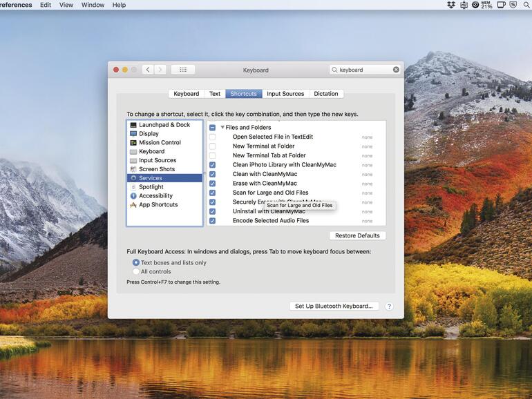
Task: Select Text boxes and lists only radio
Action: (x=135, y=262)
